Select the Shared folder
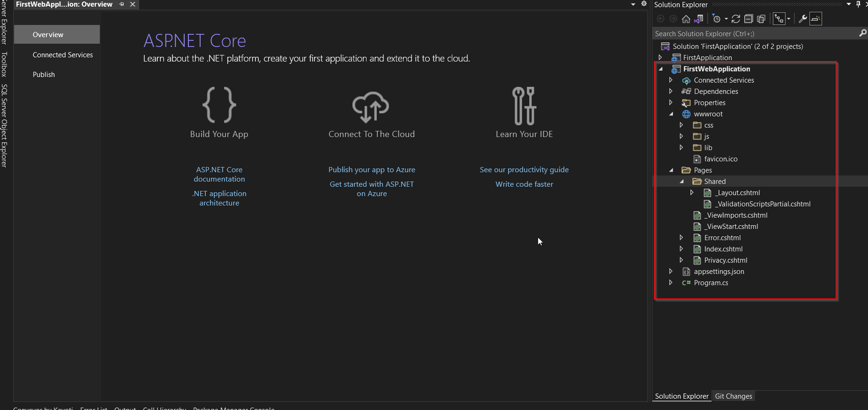The width and height of the screenshot is (868, 410). (715, 182)
